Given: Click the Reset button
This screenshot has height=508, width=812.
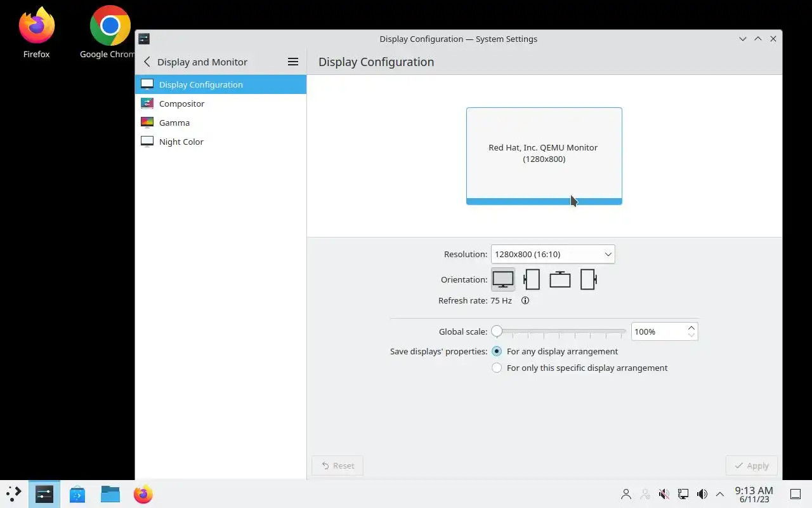Looking at the screenshot, I should (x=337, y=465).
